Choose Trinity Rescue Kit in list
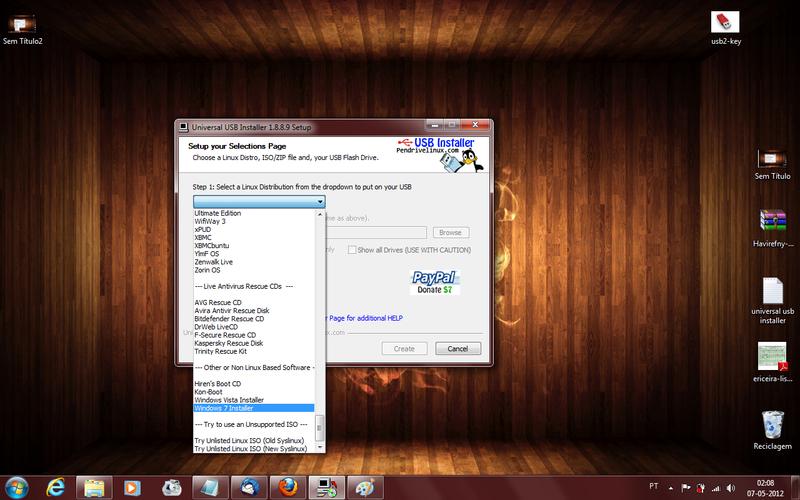 click(x=254, y=351)
